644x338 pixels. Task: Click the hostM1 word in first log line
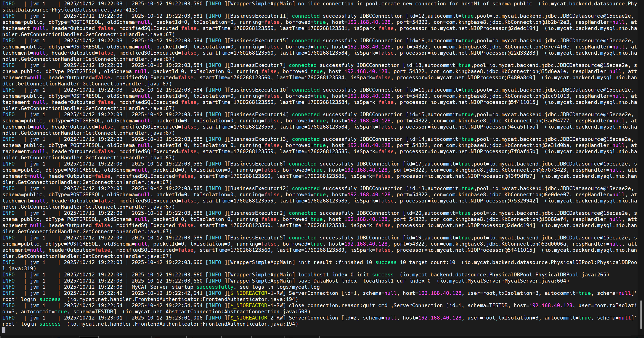[470, 4]
